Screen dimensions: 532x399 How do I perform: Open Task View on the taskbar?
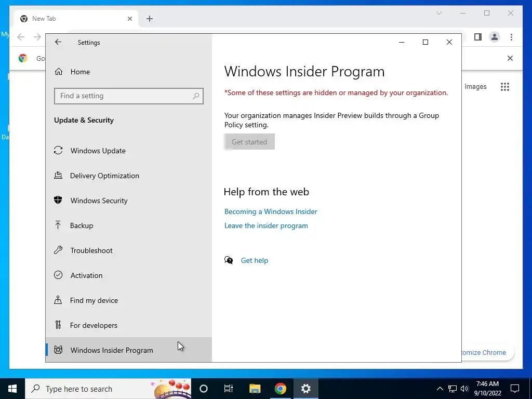[x=229, y=389]
